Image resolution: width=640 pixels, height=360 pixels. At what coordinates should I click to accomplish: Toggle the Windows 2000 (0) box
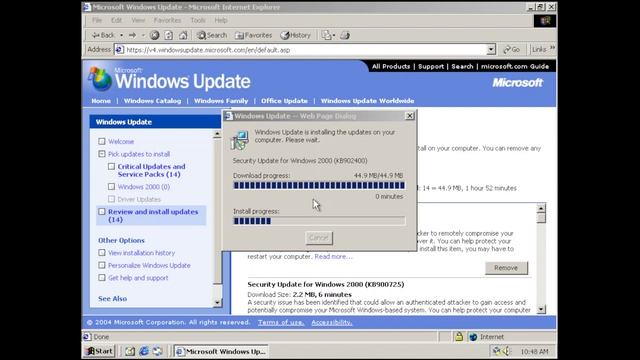click(111, 187)
